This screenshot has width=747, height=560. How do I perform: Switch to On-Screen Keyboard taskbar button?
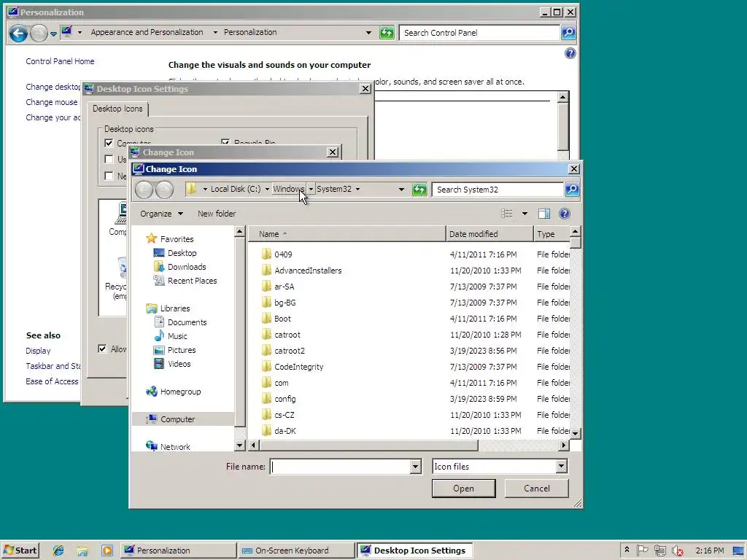point(296,551)
